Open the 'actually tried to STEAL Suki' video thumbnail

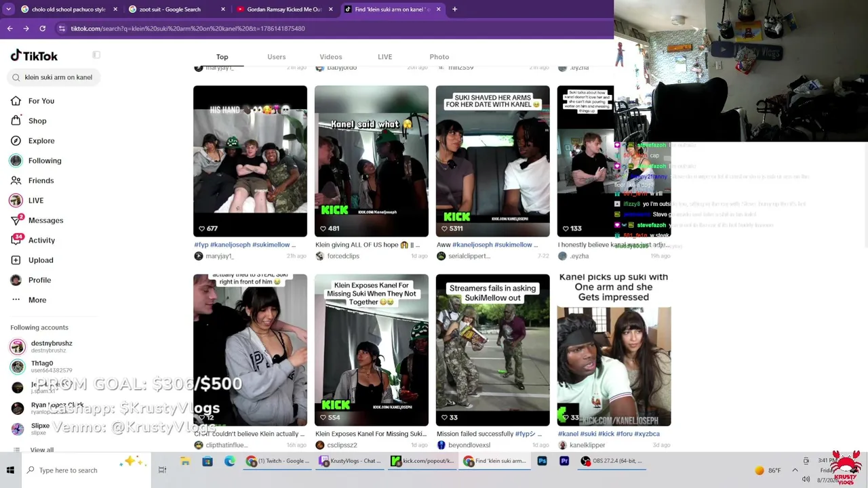250,350
